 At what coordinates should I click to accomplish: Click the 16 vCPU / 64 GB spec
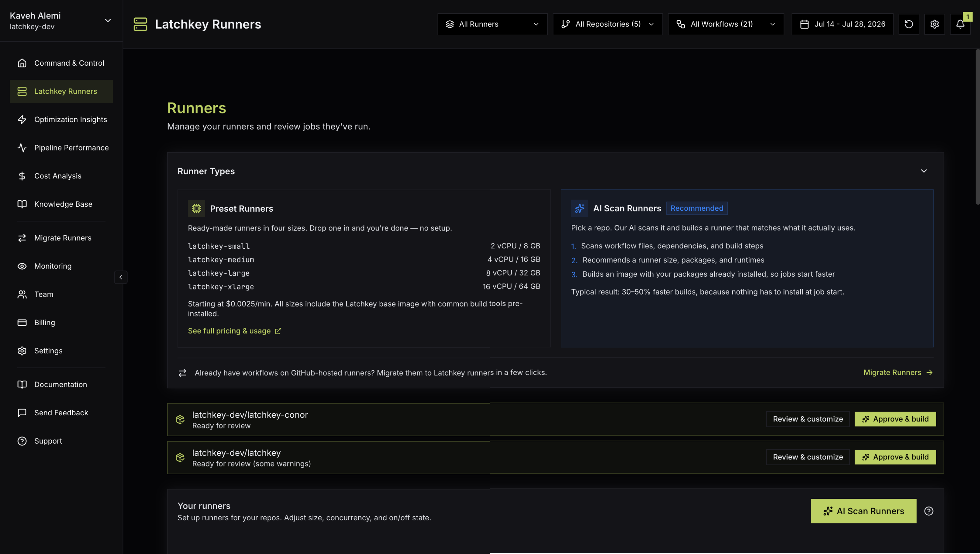pyautogui.click(x=511, y=286)
